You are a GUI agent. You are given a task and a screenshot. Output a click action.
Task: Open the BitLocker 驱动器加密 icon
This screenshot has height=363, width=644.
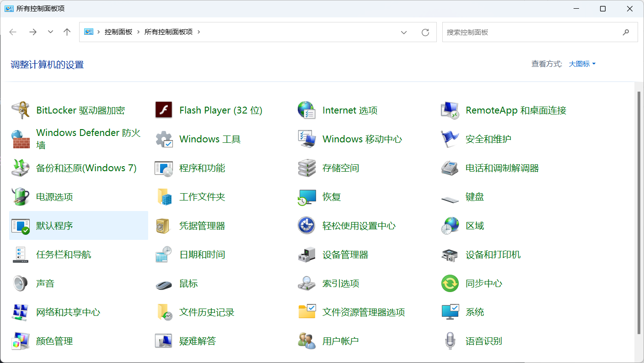pyautogui.click(x=21, y=110)
